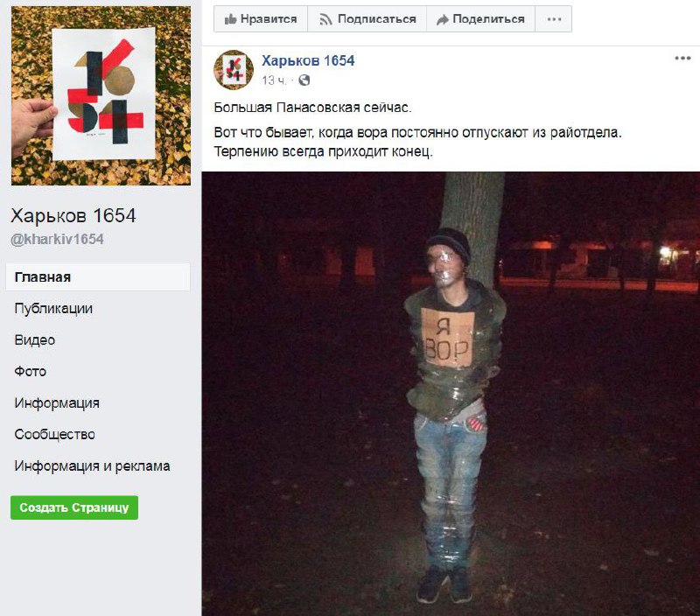
Task: Open the page's large profile picture
Action: 101,95
